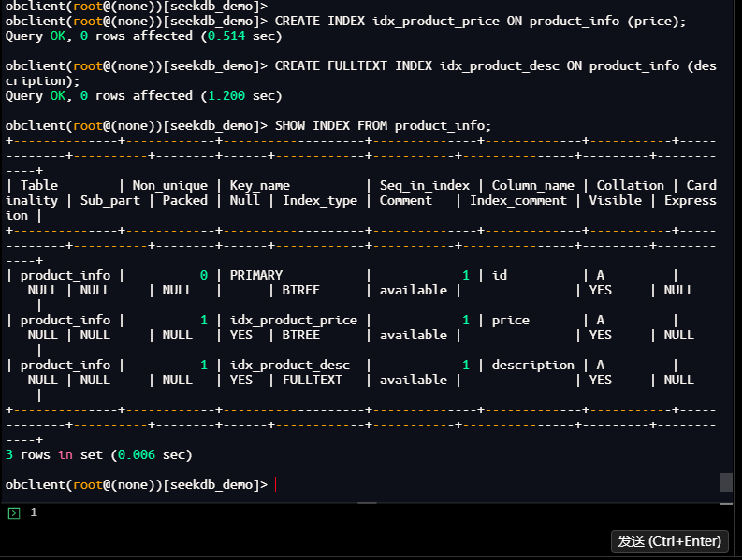Click the Column_name column header
742x560 pixels.
click(532, 185)
